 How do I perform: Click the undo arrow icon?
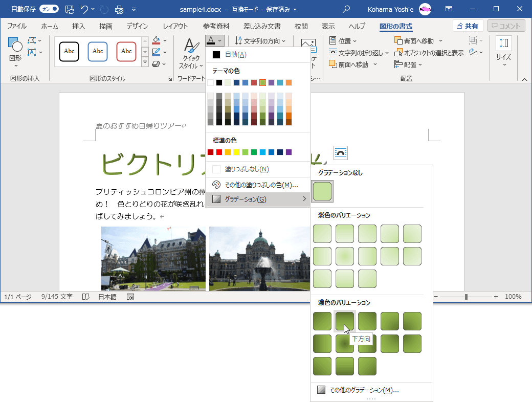(84, 9)
